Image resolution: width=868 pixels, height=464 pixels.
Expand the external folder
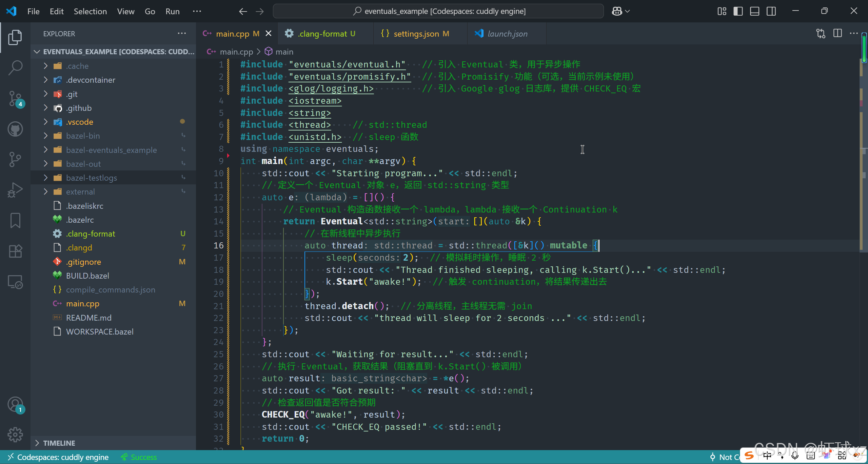tap(114, 192)
